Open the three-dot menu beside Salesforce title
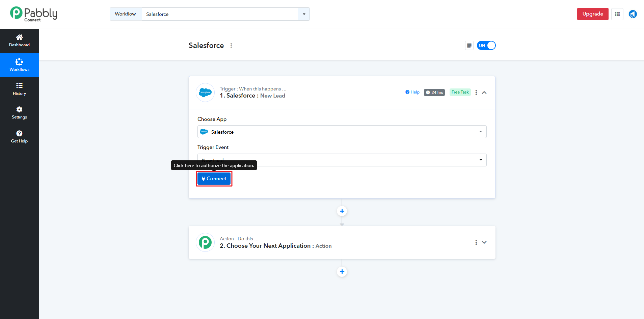This screenshot has height=319, width=644. coord(231,46)
